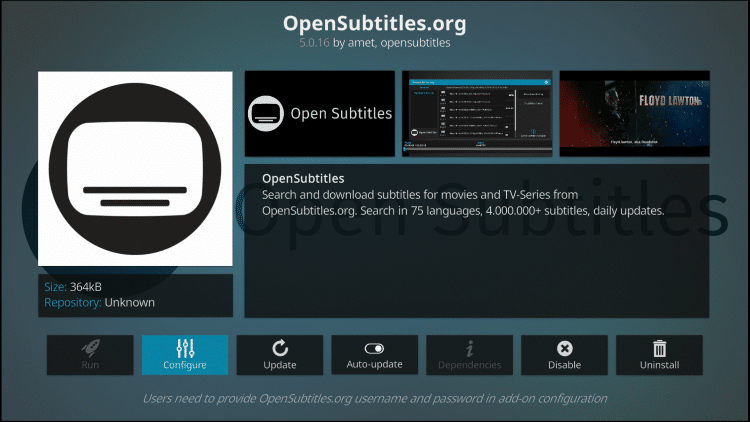Click the info icon on Dependencies
Screen dimensions: 750x422
coord(469,348)
